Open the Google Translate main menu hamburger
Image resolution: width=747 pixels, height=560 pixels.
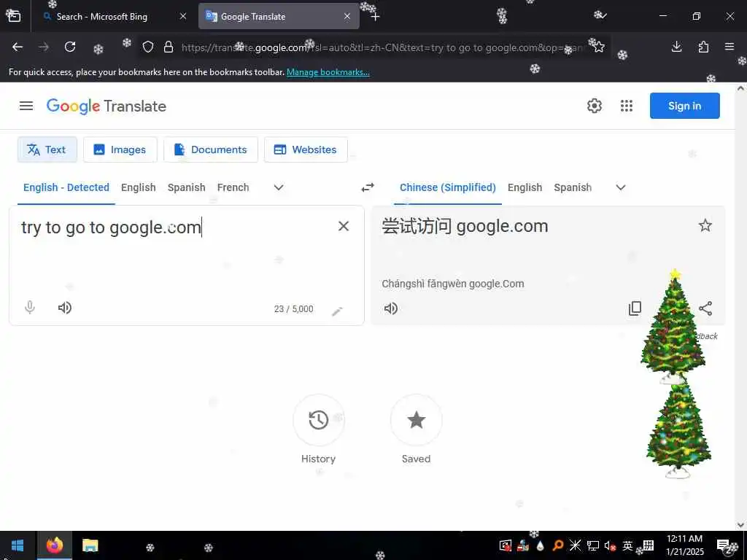coord(26,106)
